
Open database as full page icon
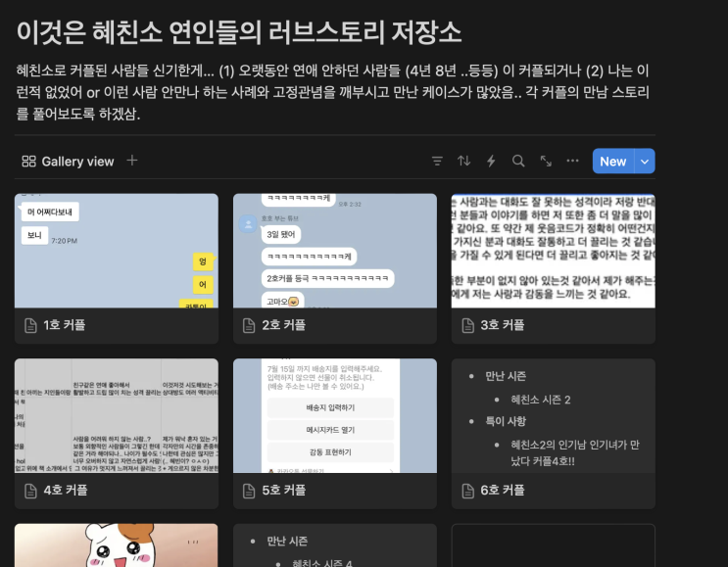click(546, 161)
